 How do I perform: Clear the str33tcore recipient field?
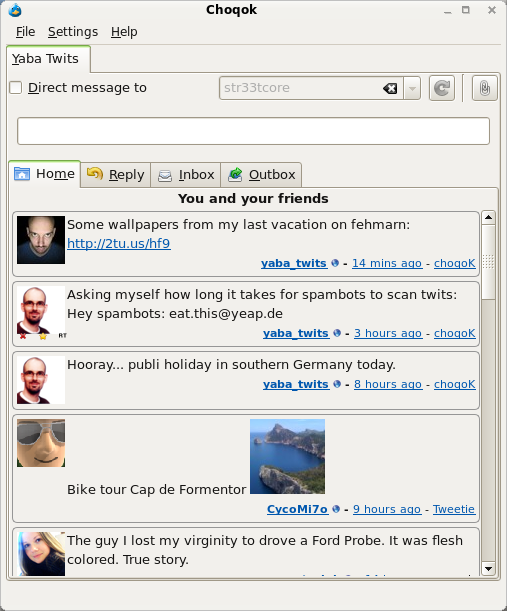coord(390,88)
